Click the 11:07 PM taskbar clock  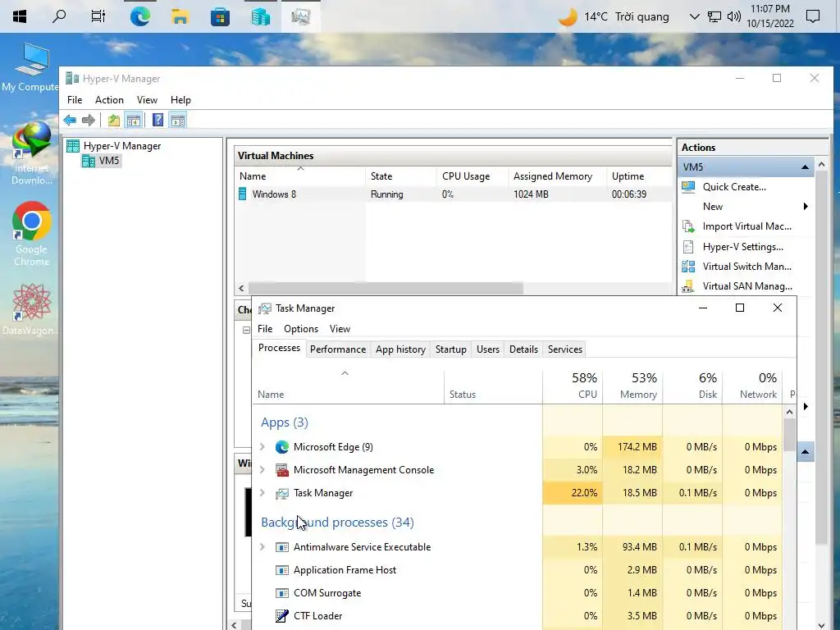(769, 16)
